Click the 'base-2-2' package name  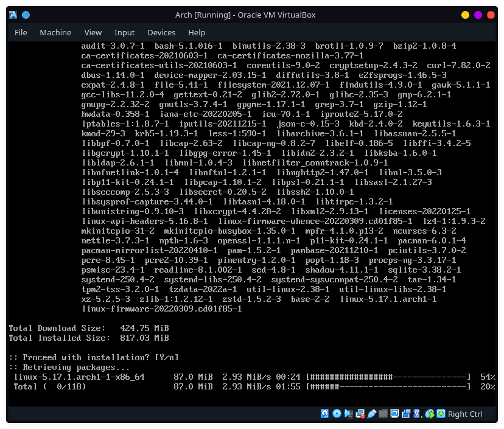click(310, 299)
